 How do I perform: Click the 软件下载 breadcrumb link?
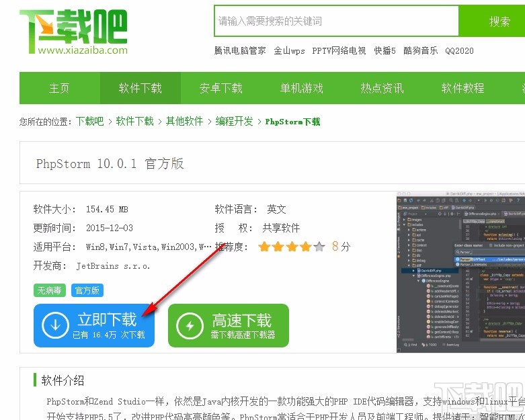[134, 121]
